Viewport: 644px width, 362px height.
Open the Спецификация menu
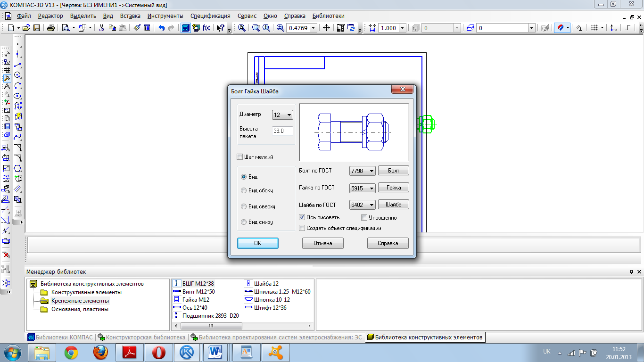pos(211,16)
